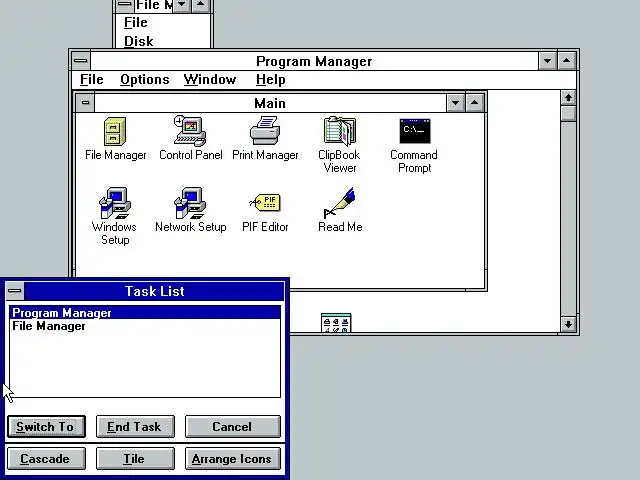The image size is (640, 480).
Task: Click the Switch To button
Action: click(x=46, y=427)
